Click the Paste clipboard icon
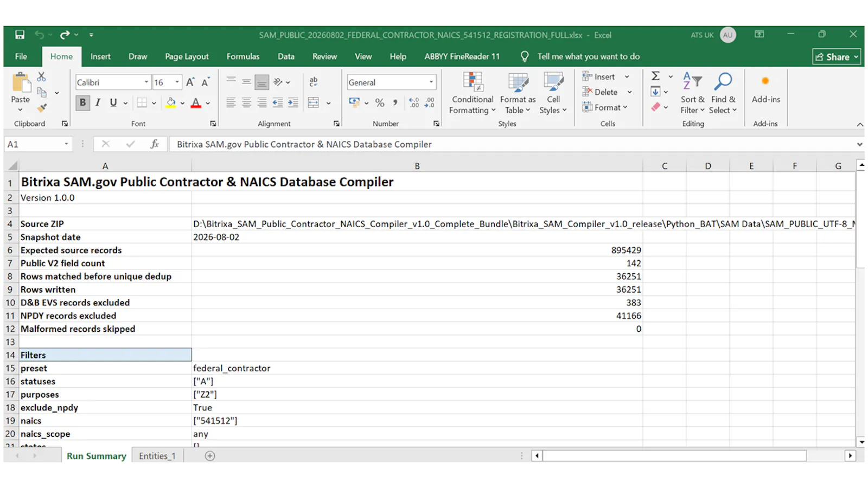 coord(21,83)
